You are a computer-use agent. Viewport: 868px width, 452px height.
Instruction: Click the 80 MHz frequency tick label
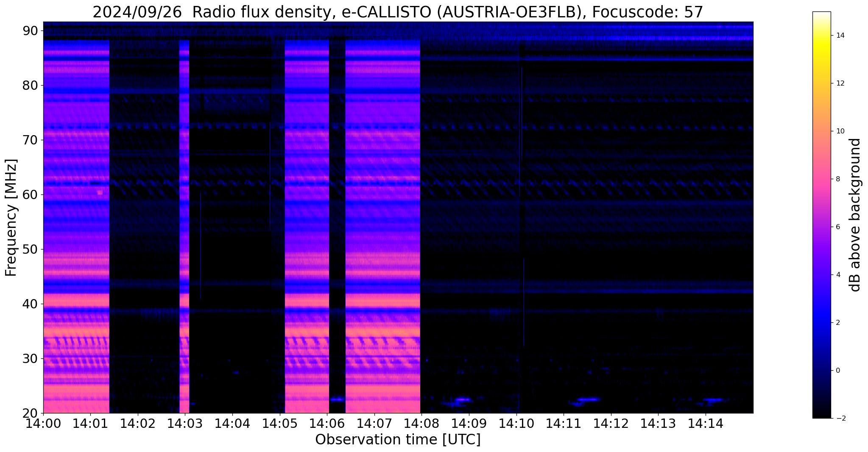click(30, 86)
